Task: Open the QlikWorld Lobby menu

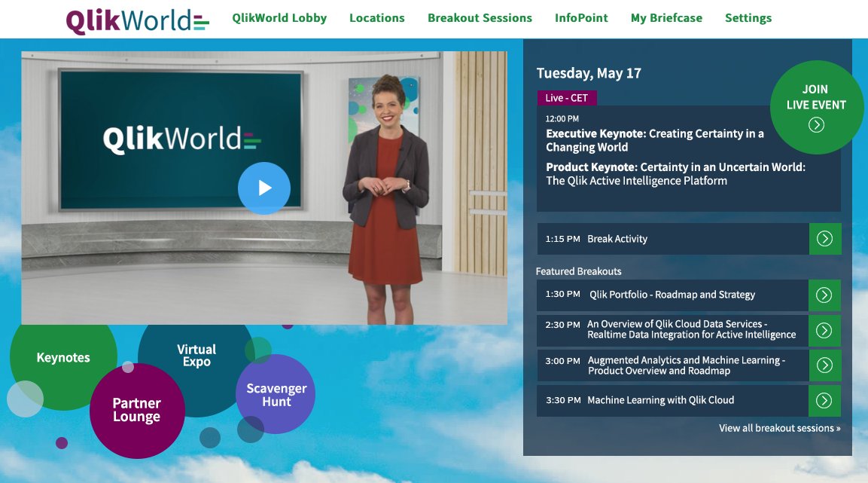Action: [x=279, y=18]
